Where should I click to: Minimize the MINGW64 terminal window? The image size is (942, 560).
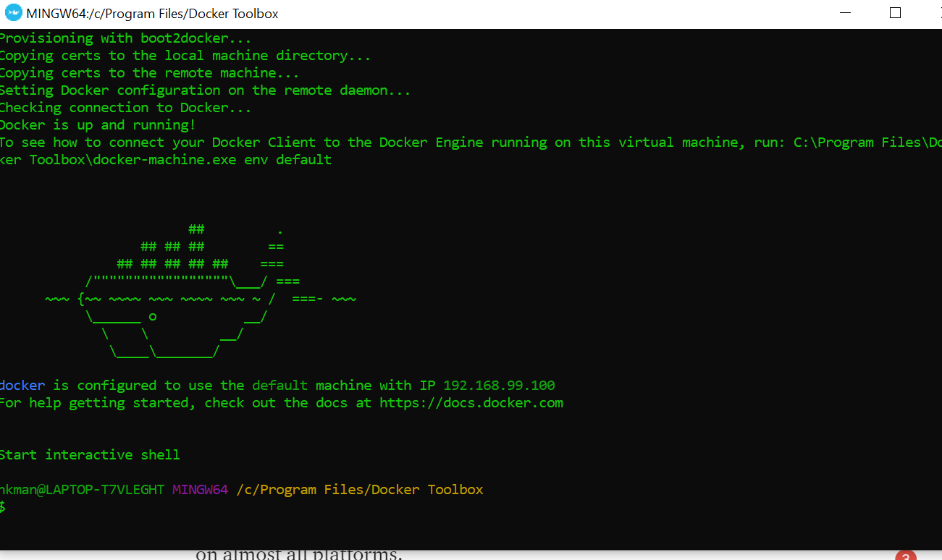[x=845, y=13]
